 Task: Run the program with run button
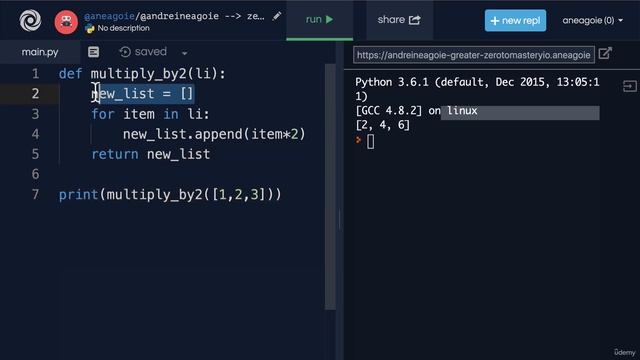[x=320, y=20]
